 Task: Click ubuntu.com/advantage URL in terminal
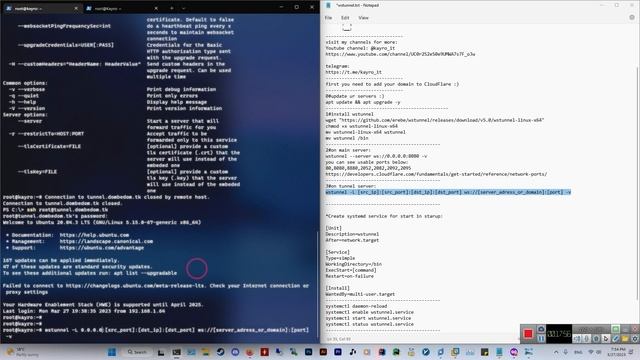point(102,248)
